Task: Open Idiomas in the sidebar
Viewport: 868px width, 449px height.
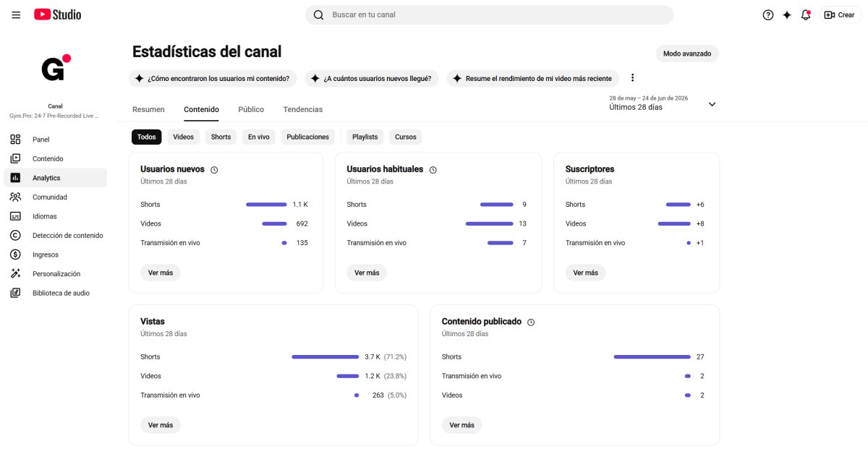Action: [55, 216]
